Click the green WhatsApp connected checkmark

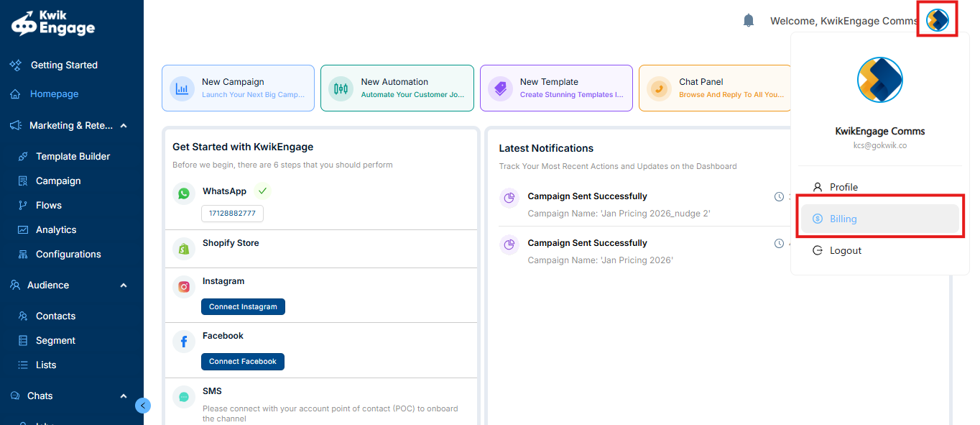tap(263, 191)
